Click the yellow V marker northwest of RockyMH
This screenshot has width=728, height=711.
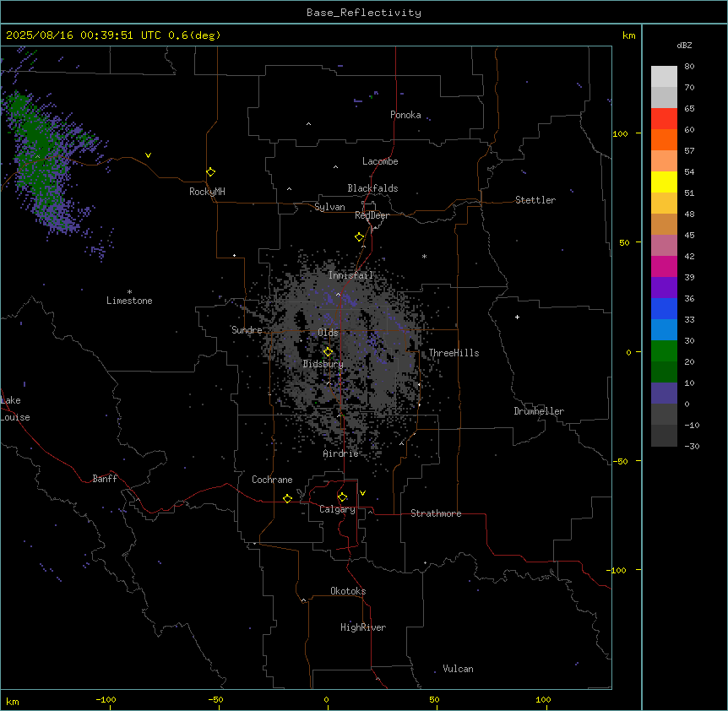click(x=148, y=155)
